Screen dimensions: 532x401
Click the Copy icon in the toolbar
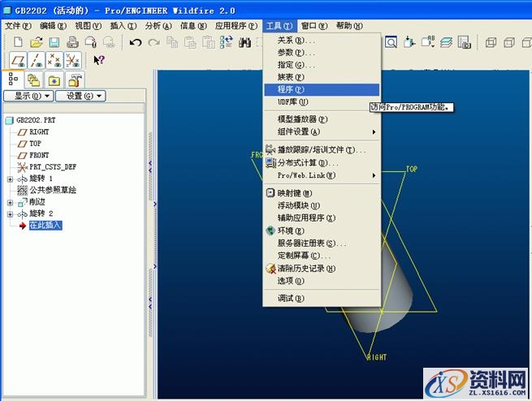click(x=172, y=43)
